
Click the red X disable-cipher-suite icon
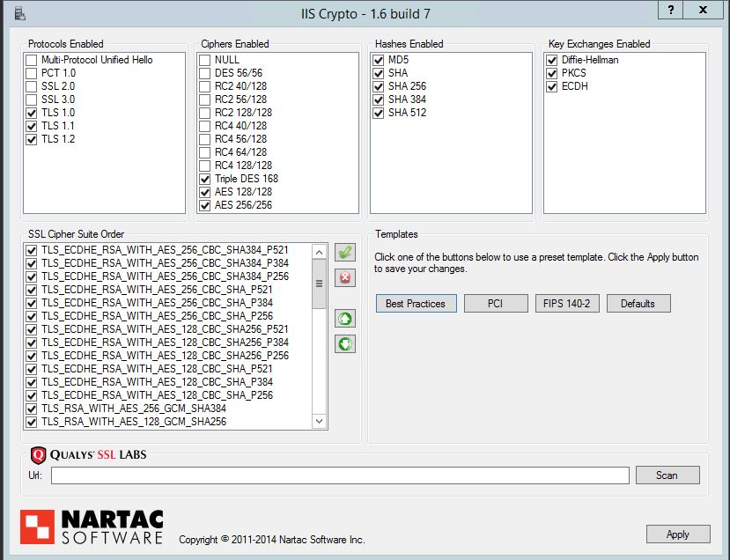click(345, 278)
